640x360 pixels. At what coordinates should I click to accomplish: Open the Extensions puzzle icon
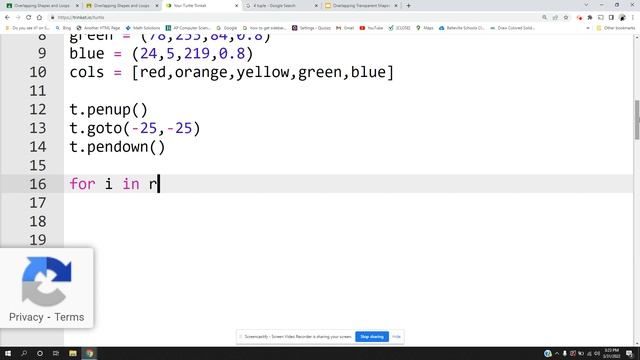(590, 18)
